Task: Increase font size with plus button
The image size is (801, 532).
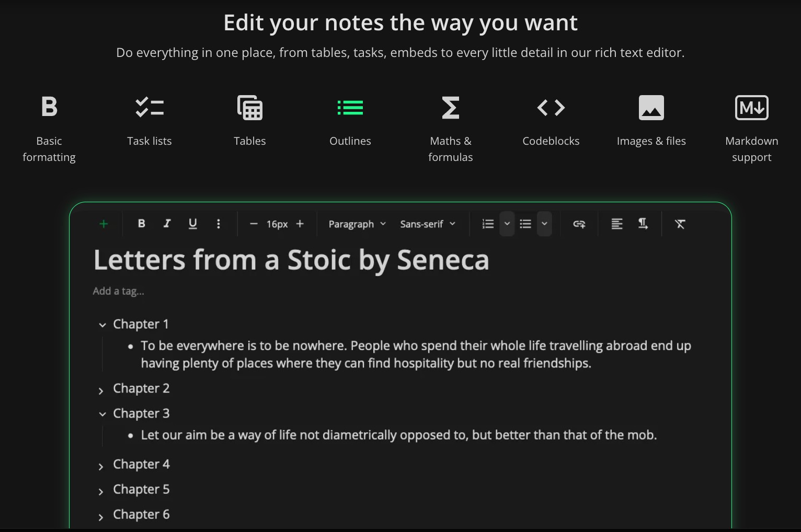Action: point(300,224)
